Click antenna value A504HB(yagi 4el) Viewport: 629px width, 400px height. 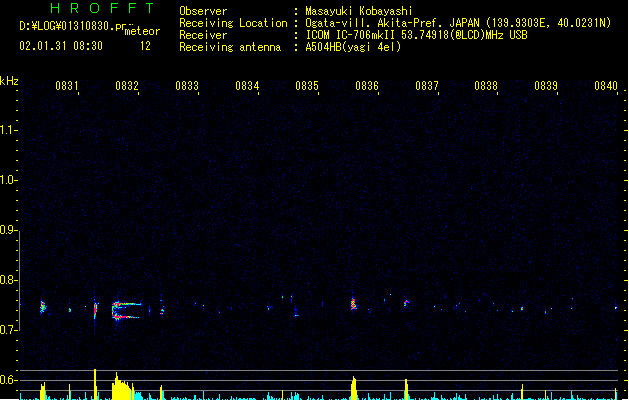[353, 47]
